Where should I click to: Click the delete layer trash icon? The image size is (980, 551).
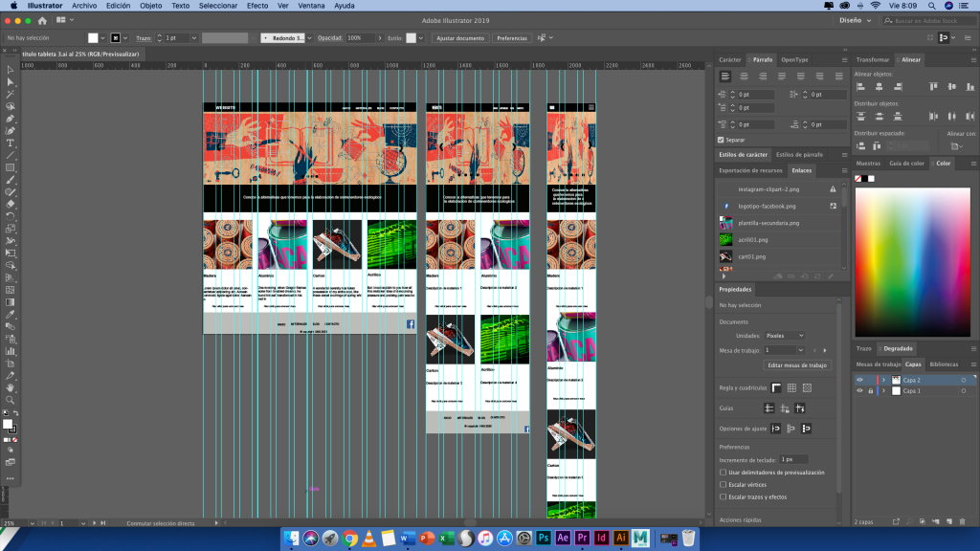pos(962,521)
